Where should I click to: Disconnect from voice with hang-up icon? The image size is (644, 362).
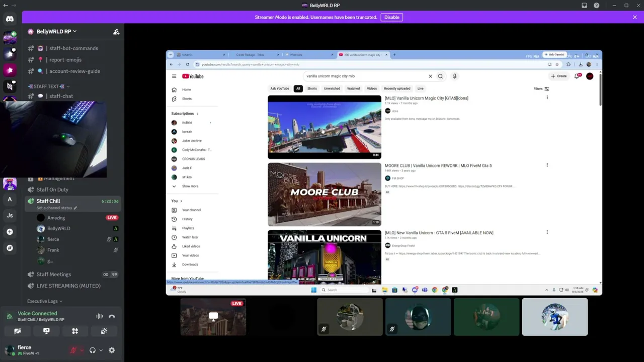(112, 316)
